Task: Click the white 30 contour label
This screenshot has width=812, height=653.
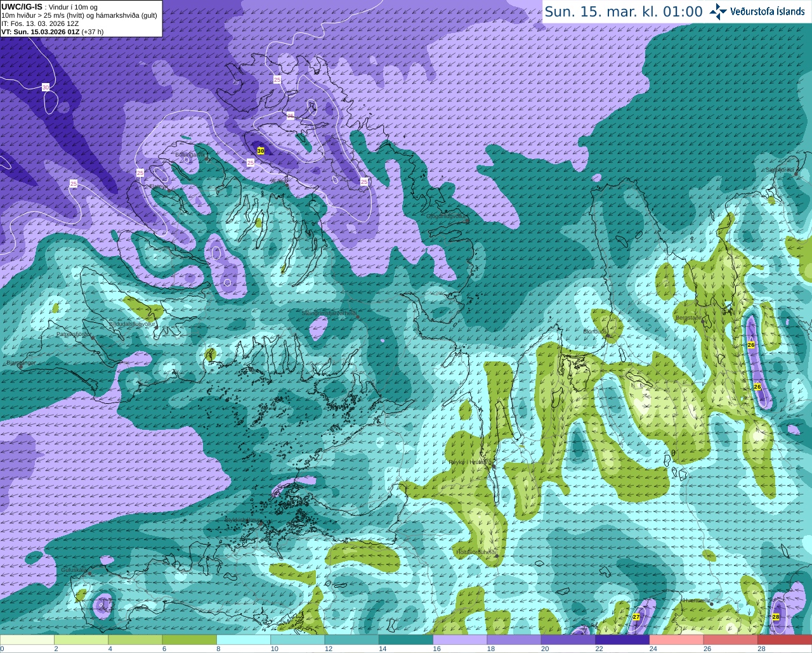Action: coord(46,87)
